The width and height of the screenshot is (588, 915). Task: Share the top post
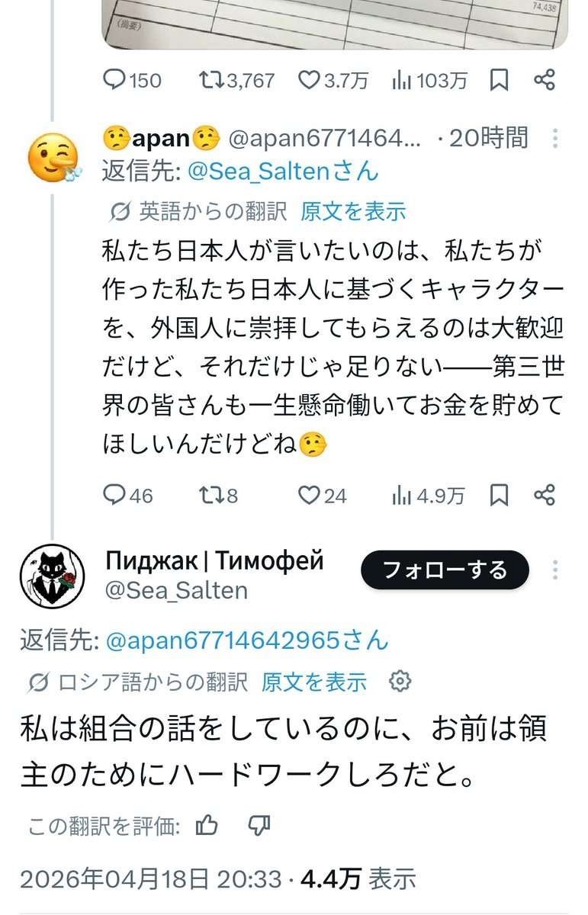(x=544, y=80)
